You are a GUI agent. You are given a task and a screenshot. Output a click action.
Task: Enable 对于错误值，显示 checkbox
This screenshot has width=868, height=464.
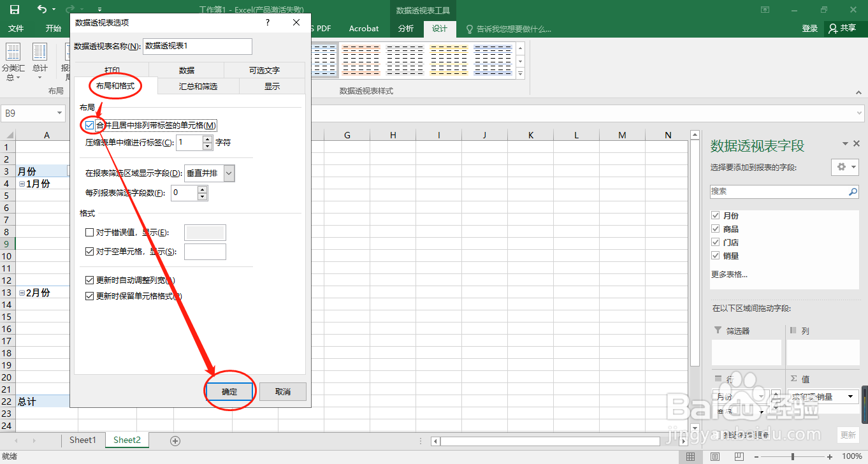(90, 233)
